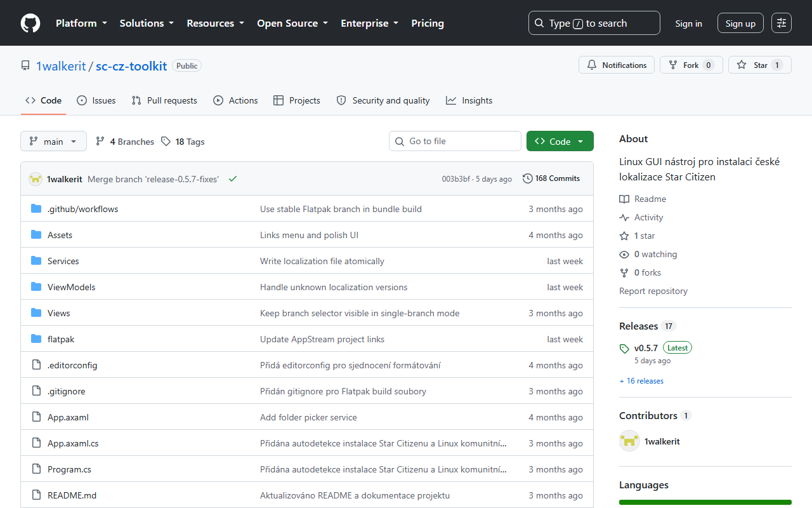Click the .gitignore file icon

coord(36,391)
